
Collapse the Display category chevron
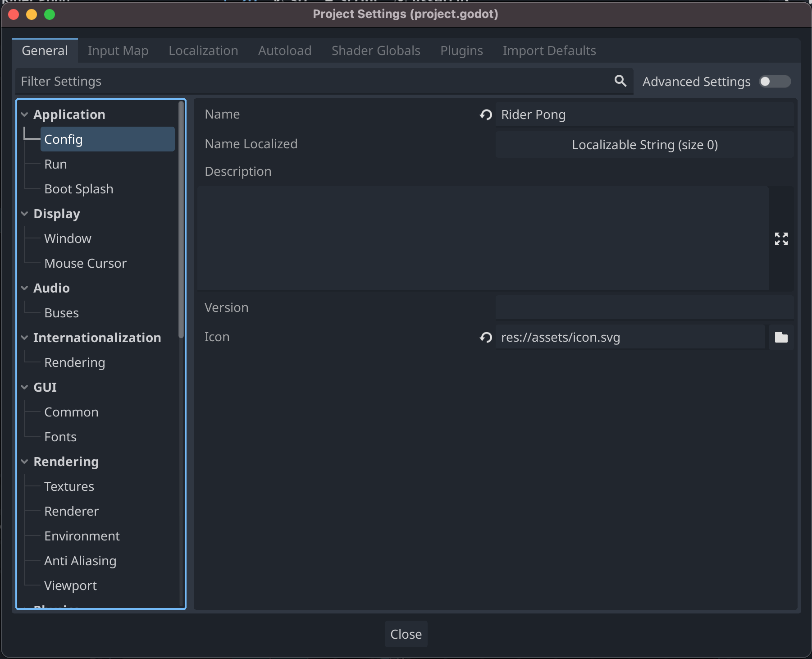(x=25, y=214)
